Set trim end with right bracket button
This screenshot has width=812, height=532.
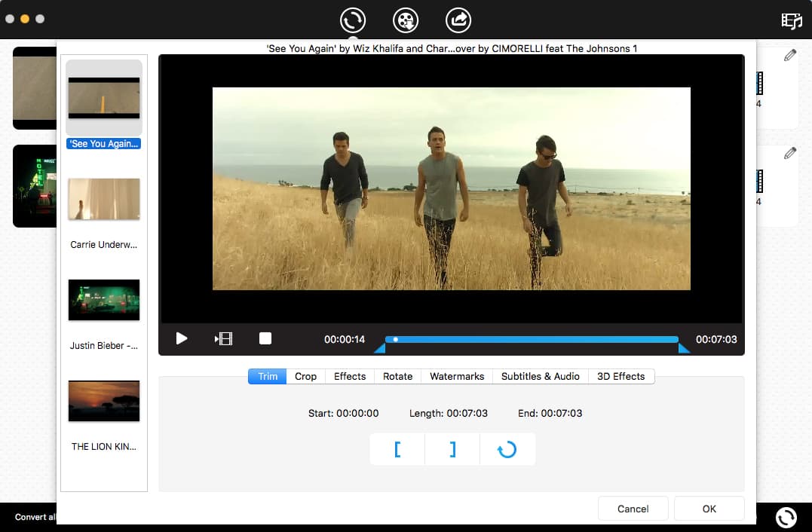click(452, 449)
